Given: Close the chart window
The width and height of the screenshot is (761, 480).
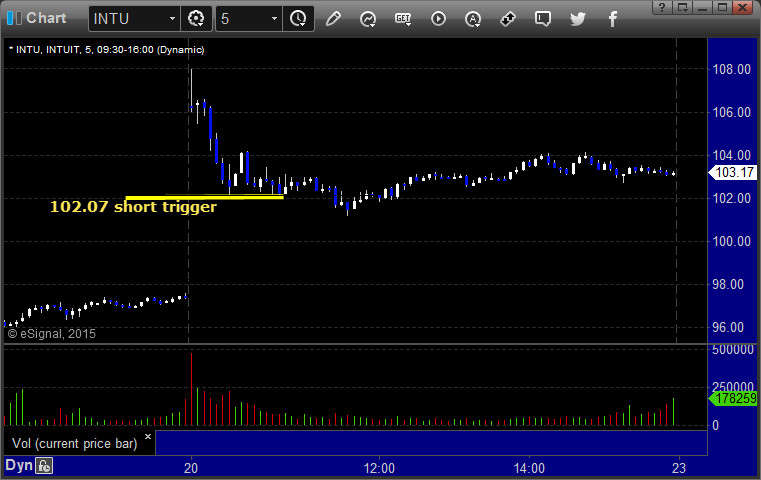Looking at the screenshot, I should click(743, 7).
